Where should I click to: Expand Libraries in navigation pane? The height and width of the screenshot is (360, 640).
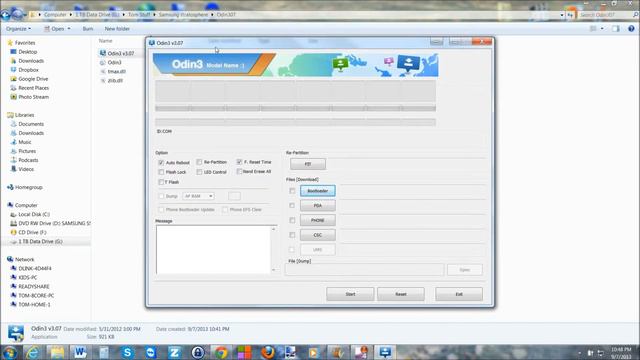[x=20, y=115]
